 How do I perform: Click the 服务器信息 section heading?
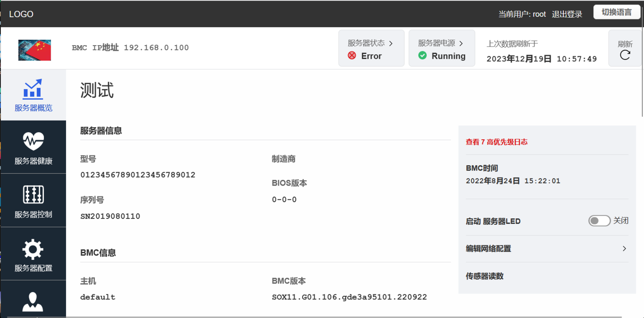pyautogui.click(x=101, y=131)
